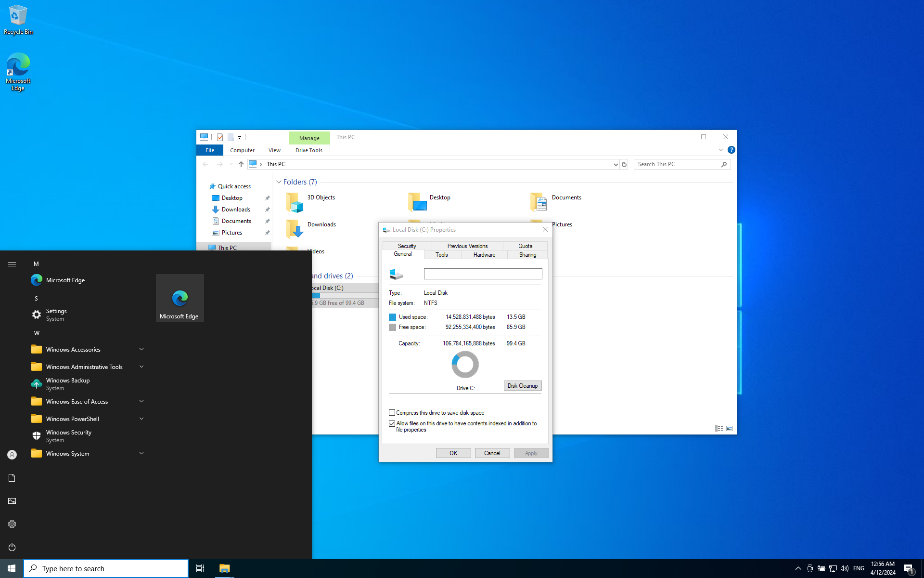Click the File Explorer taskbar icon
The width and height of the screenshot is (924, 578).
tap(224, 568)
